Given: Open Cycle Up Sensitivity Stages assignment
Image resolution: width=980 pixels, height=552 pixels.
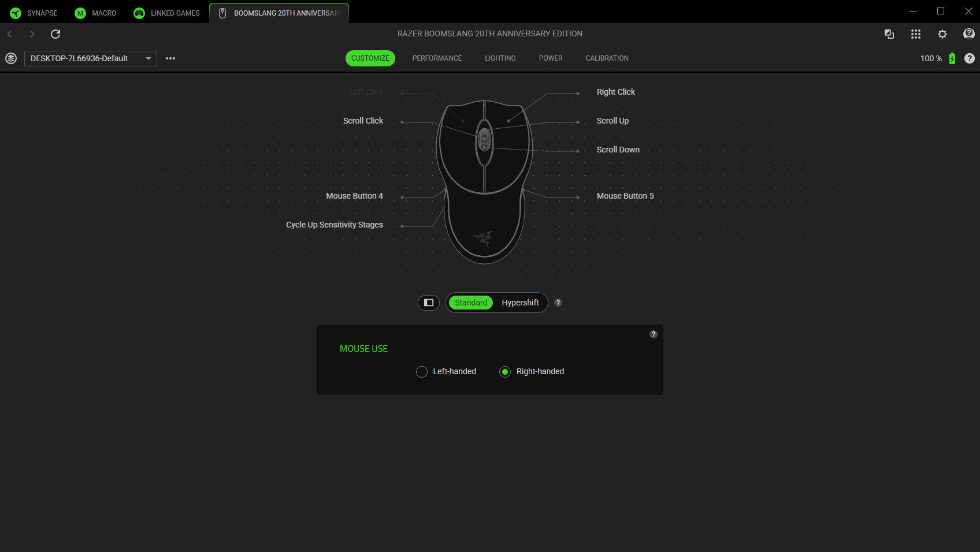Looking at the screenshot, I should click(334, 225).
